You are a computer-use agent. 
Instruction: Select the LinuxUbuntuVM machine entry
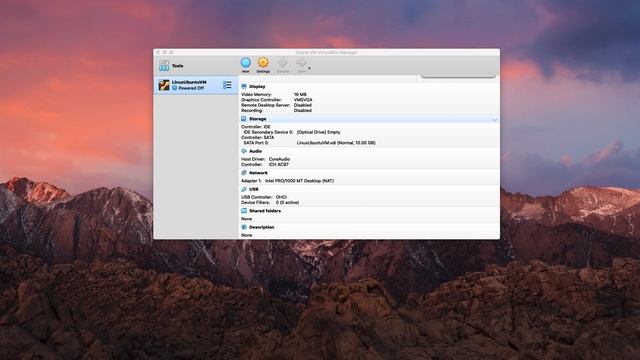[x=196, y=85]
